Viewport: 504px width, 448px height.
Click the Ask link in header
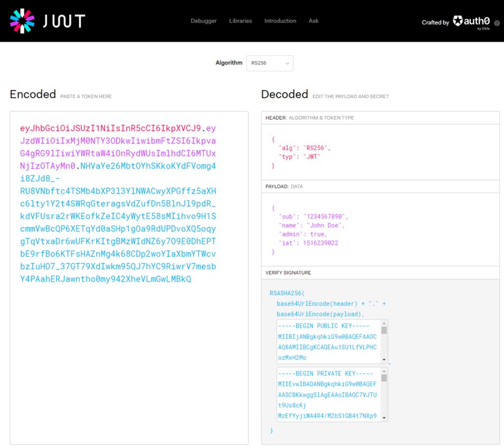314,21
